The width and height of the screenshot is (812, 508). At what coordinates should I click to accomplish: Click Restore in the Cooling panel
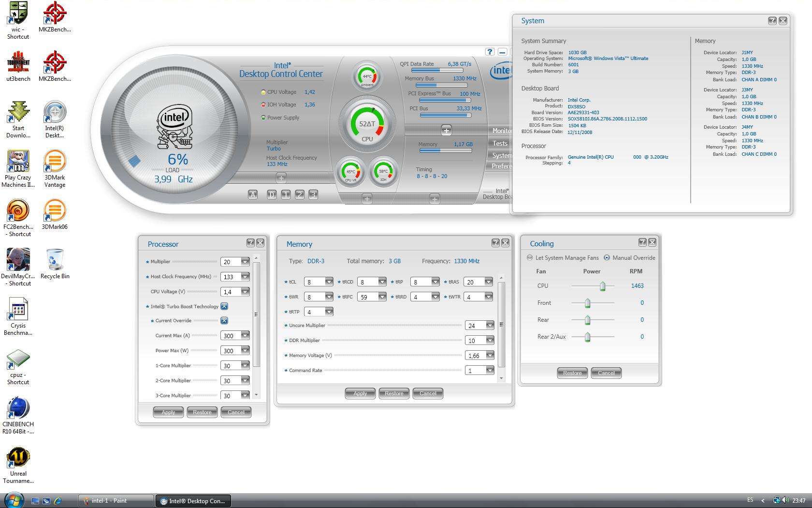click(572, 373)
